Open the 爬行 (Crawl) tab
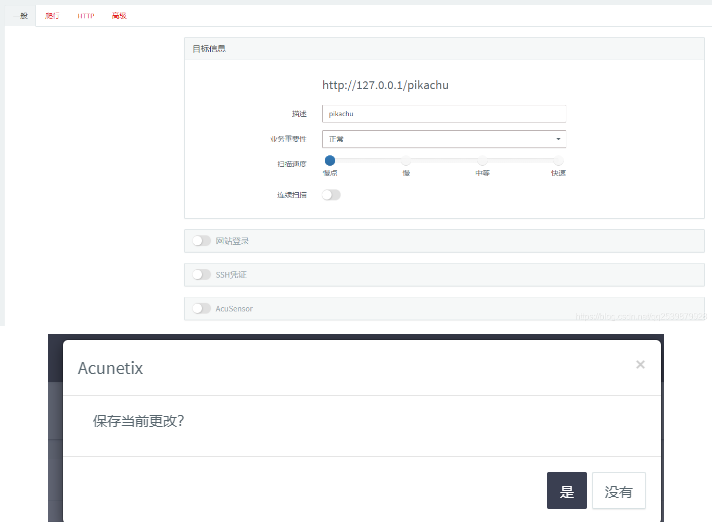The height and width of the screenshot is (527, 724). [x=52, y=16]
